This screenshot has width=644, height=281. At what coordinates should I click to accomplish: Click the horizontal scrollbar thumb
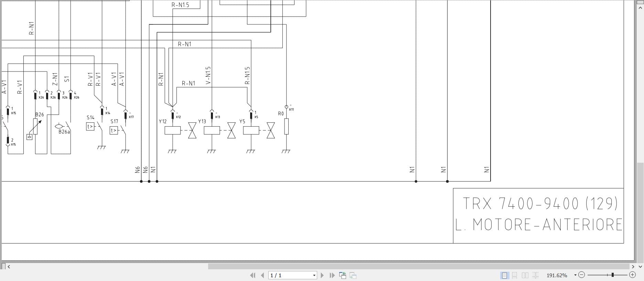click(419, 266)
